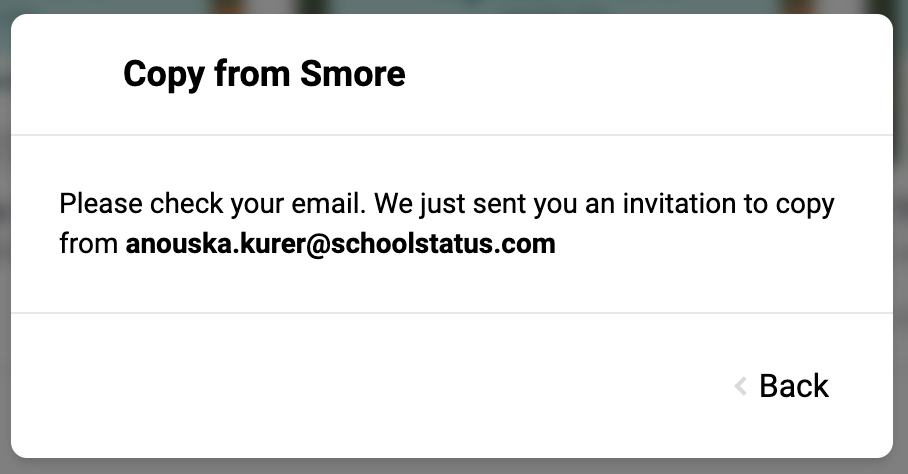The image size is (908, 474).
Task: Click the dimmed backdrop strip left of the dialog
Action: [x=5, y=237]
